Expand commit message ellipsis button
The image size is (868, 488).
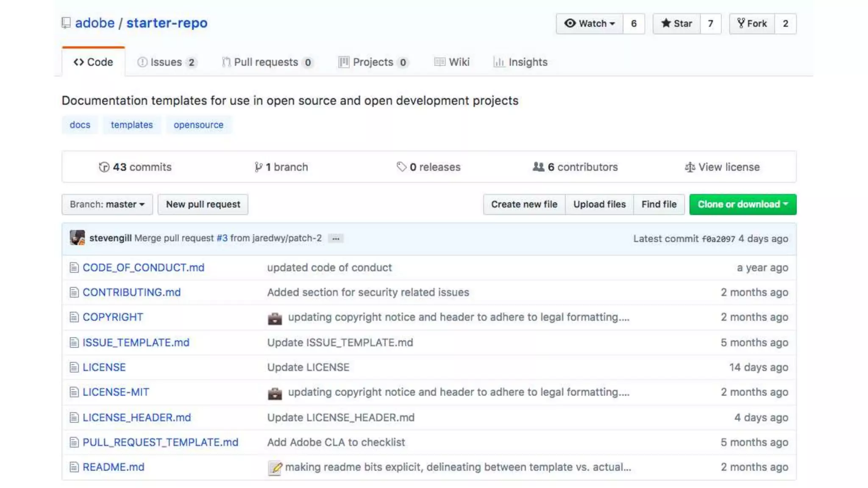click(336, 239)
